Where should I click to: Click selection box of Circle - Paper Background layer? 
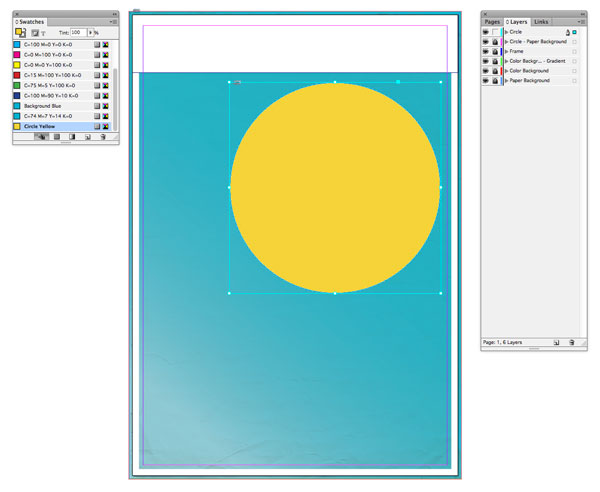(x=574, y=42)
